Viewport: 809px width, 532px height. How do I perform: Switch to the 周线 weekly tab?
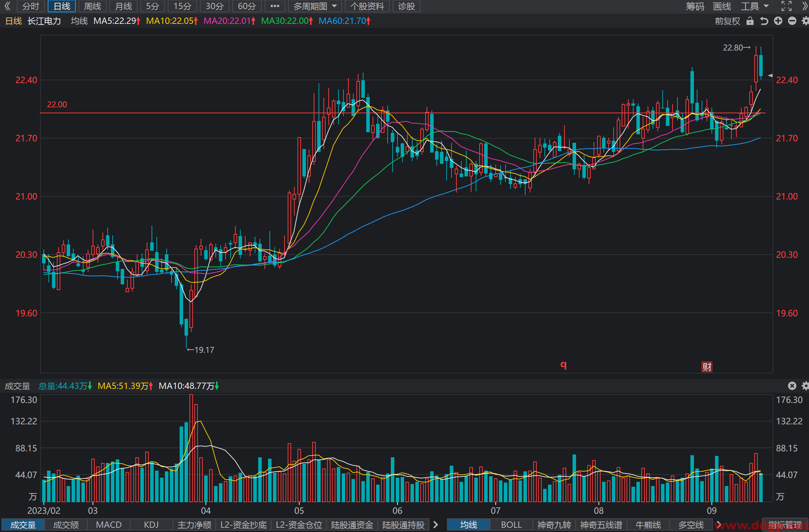[92, 6]
